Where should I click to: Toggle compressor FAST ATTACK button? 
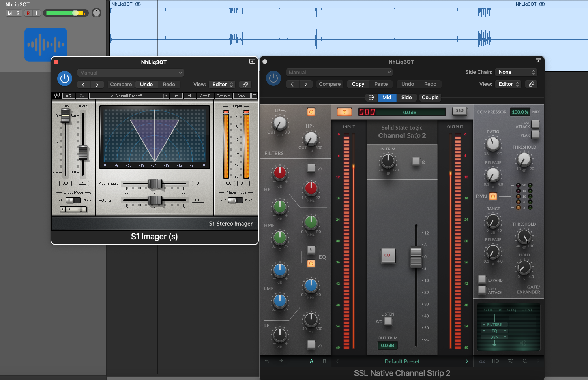tap(536, 124)
